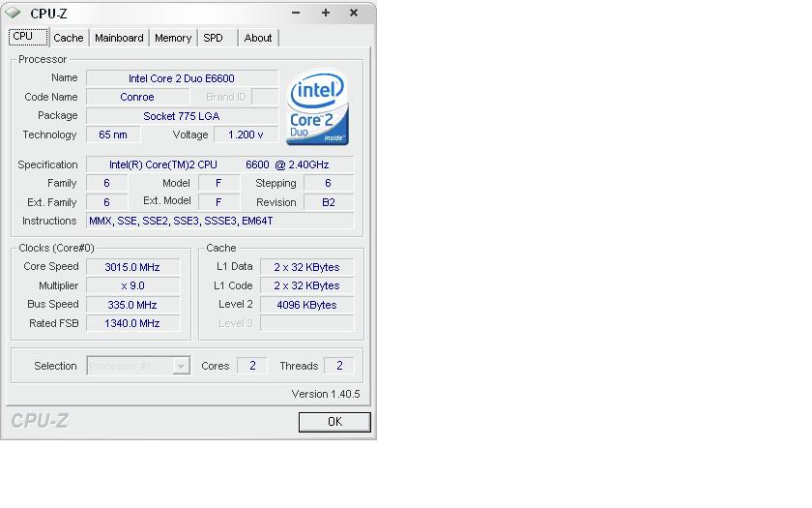This screenshot has height=508, width=812.
Task: Click the Level 2 value 4096 KBytes
Action: 306,305
